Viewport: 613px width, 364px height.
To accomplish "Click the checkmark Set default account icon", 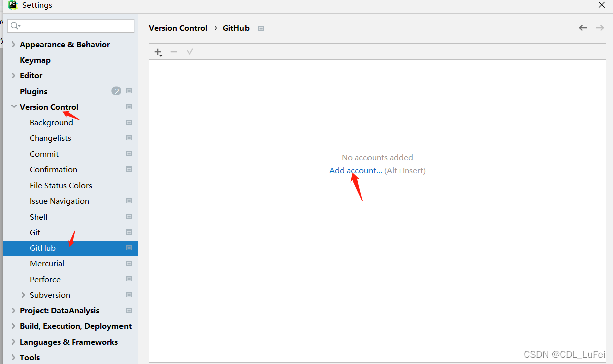I will tap(190, 52).
